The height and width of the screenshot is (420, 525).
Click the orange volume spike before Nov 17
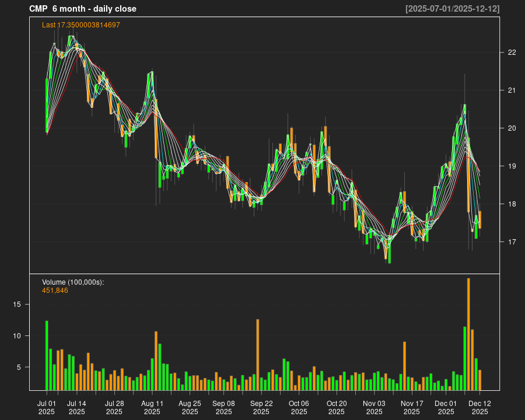pos(404,365)
